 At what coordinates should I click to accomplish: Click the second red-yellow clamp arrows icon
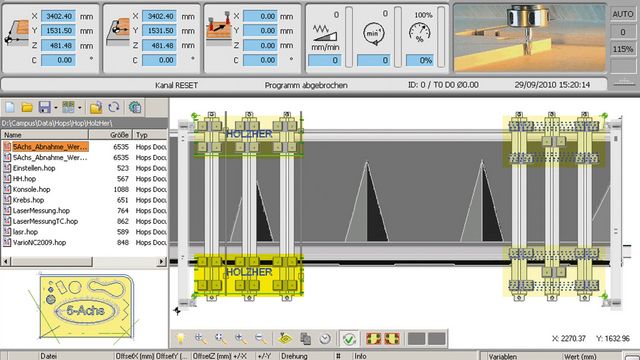(x=392, y=338)
